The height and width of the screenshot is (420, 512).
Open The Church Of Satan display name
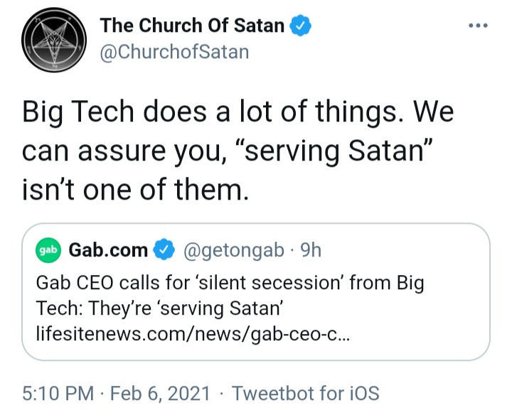click(x=192, y=26)
